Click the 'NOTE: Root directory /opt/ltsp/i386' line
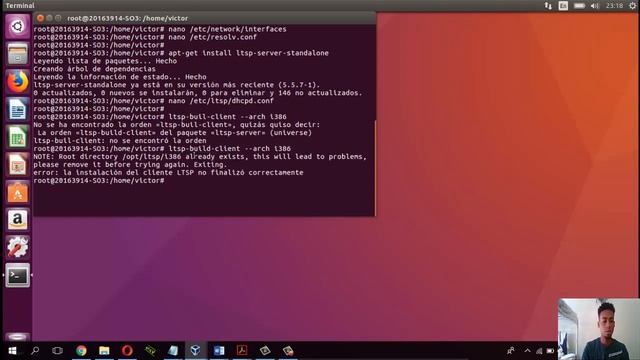 (x=200, y=157)
